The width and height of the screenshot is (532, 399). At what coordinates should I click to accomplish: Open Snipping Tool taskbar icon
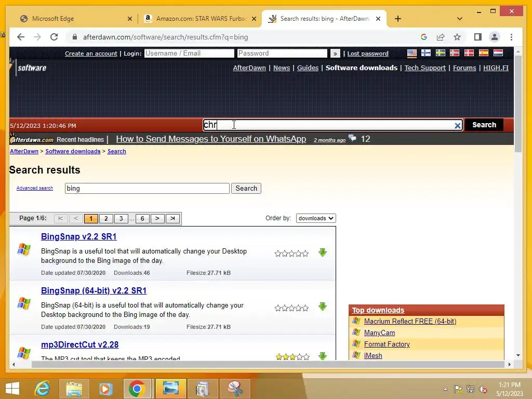235,389
